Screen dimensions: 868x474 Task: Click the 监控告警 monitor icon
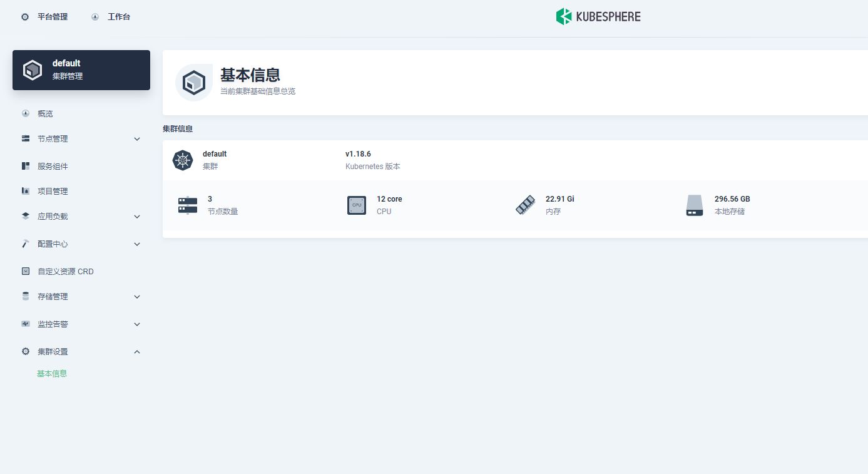tap(26, 324)
